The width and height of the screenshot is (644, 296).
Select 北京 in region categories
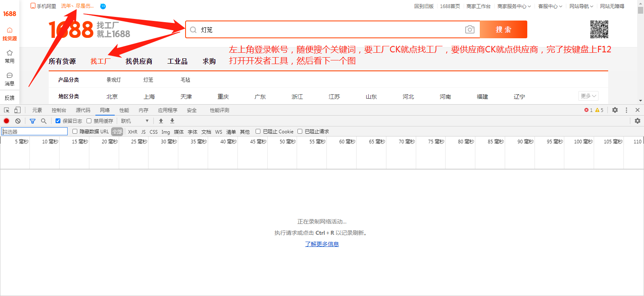112,97
